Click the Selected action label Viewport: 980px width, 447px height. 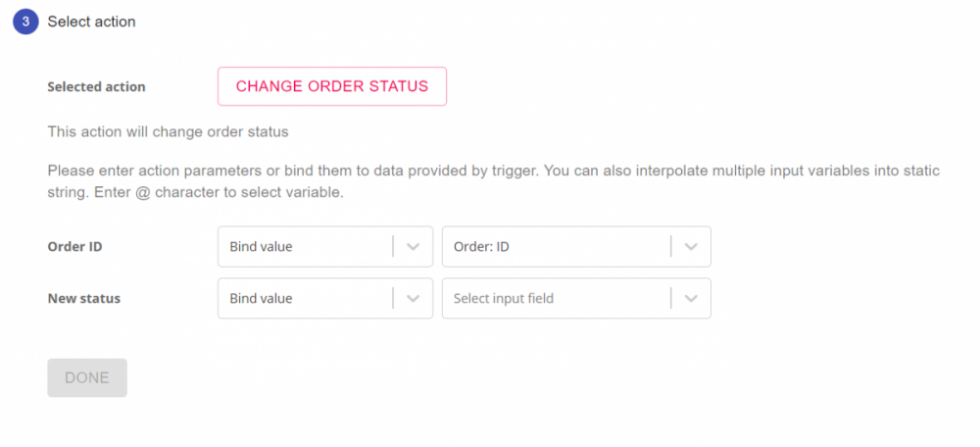pos(96,87)
